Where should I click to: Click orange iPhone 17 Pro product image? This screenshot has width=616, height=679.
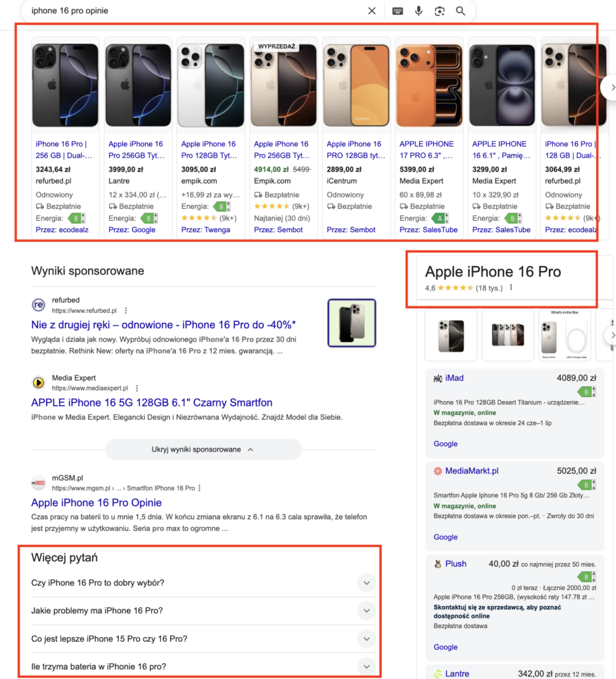pyautogui.click(x=429, y=86)
